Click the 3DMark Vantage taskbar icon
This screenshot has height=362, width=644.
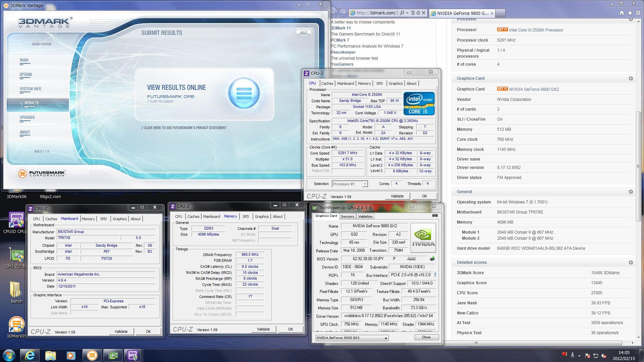(92, 355)
